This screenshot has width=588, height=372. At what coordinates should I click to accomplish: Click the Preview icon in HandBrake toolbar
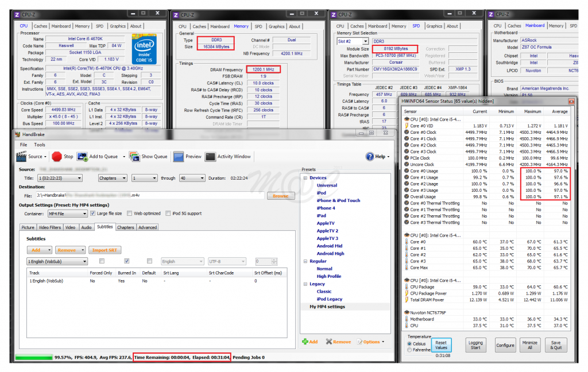tap(179, 157)
